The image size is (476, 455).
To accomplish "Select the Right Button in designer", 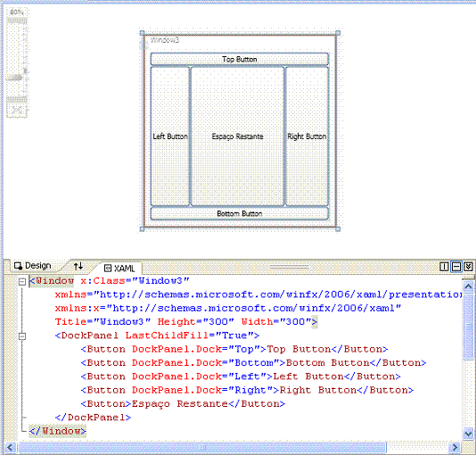I will pos(307,136).
